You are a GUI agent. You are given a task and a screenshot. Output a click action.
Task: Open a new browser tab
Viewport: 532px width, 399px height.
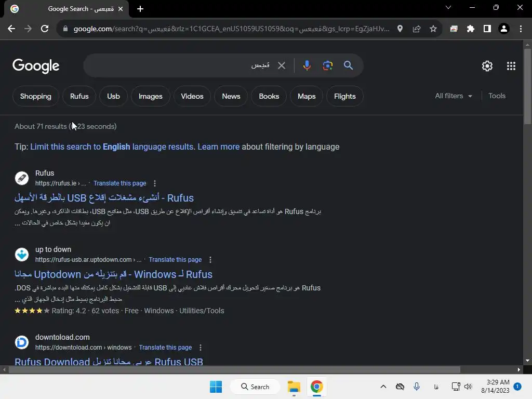tap(140, 9)
